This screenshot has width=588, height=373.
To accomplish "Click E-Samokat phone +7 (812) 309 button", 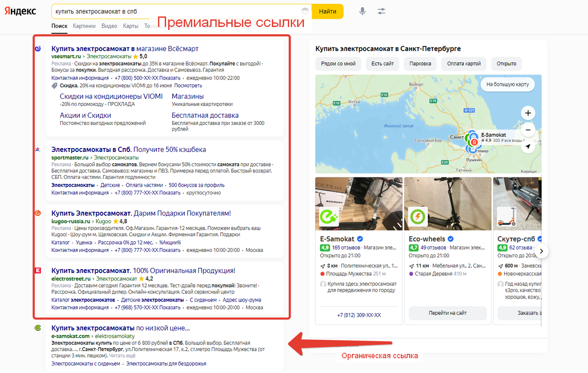I will point(359,315).
